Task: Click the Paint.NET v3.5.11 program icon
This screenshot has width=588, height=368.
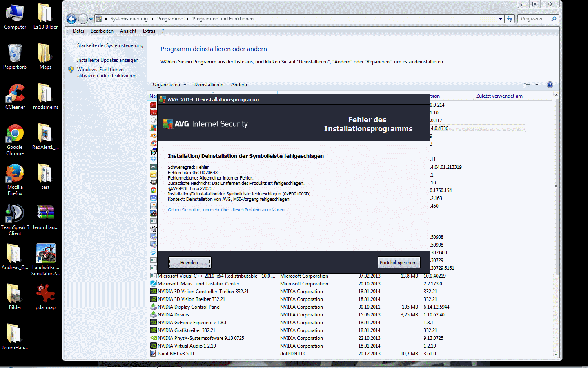Action: [x=153, y=354]
